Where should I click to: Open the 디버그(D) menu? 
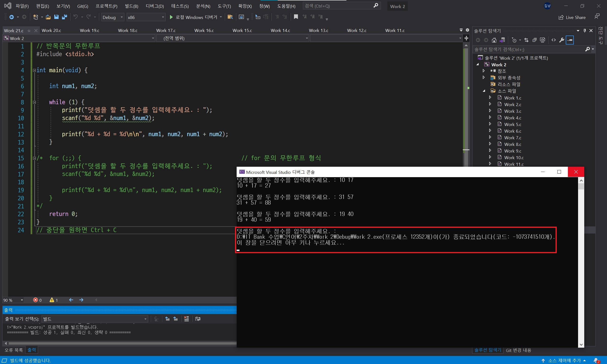pos(155,6)
